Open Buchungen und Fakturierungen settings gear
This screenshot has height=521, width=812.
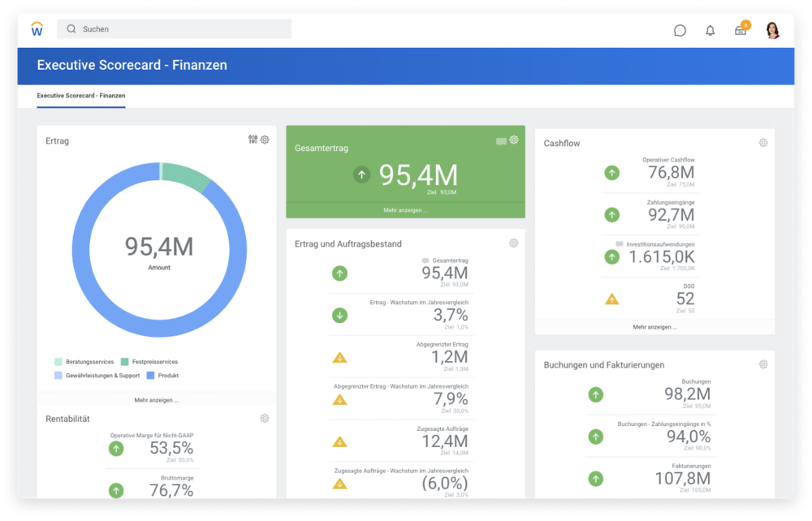point(763,364)
